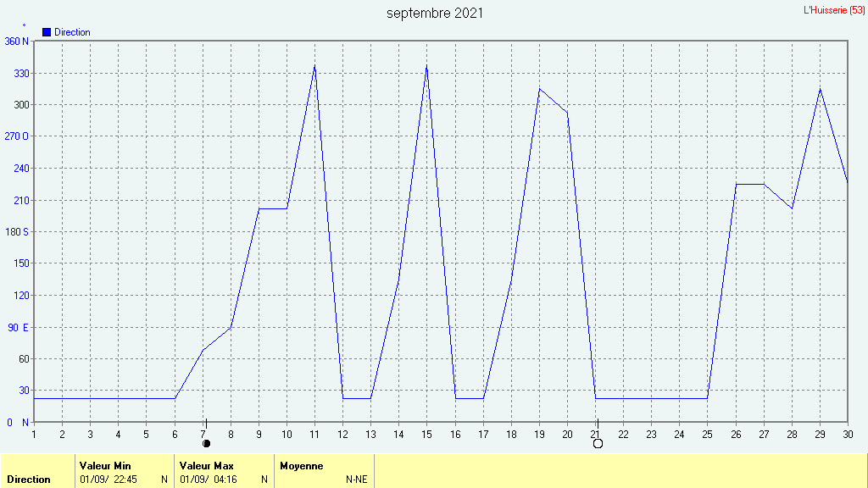Click the 240 y-axis value

21,169
